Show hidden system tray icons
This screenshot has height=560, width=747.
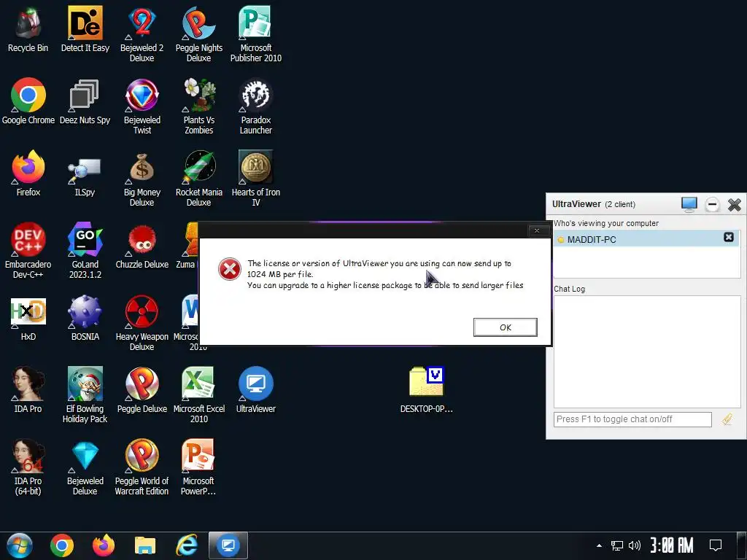point(600,545)
